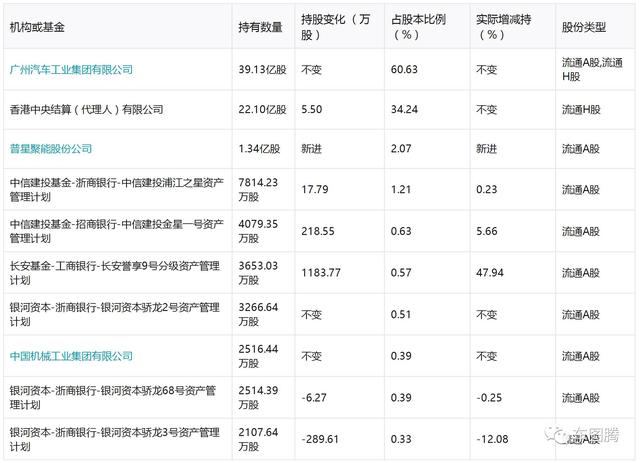Select the 5.50 share change cell
Image resolution: width=640 pixels, height=463 pixels.
(x=312, y=109)
